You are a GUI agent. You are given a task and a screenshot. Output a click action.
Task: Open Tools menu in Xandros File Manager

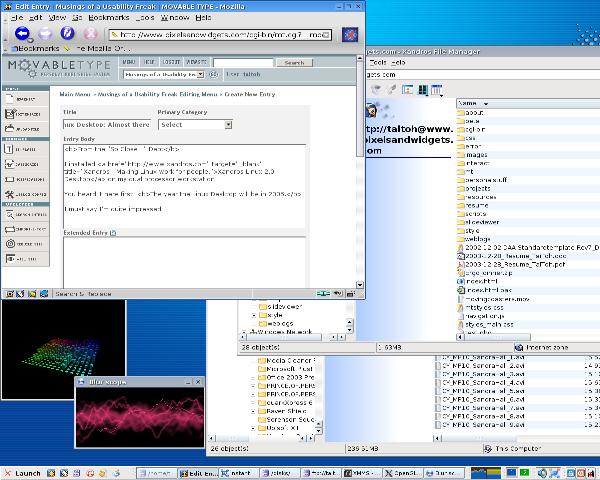378,62
